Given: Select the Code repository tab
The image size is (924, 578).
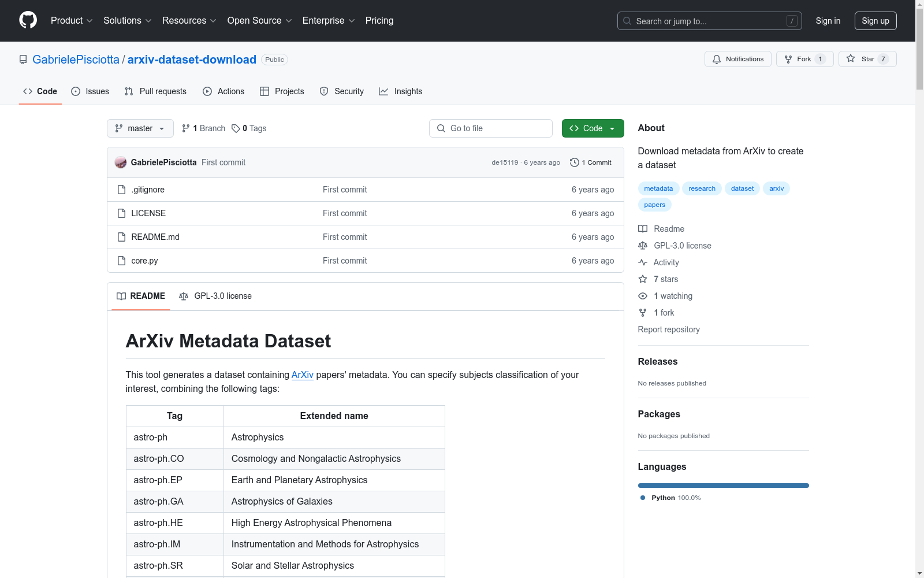Looking at the screenshot, I should 40,91.
